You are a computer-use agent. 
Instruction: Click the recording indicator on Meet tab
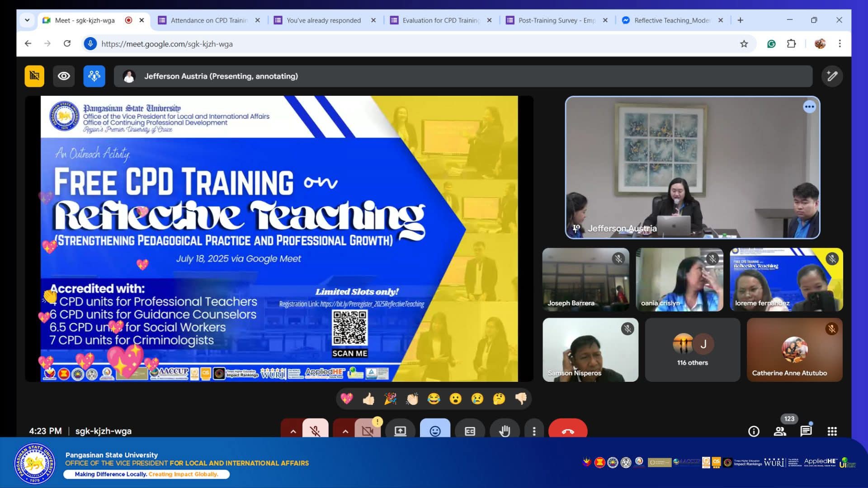click(x=128, y=20)
